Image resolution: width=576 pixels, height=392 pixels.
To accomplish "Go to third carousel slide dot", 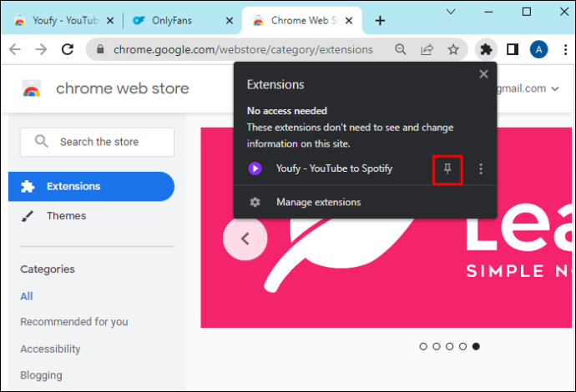I will click(x=450, y=346).
